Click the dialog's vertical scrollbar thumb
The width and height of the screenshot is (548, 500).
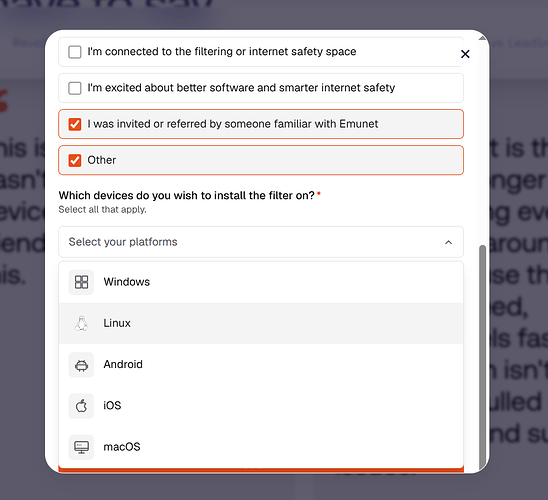482,356
